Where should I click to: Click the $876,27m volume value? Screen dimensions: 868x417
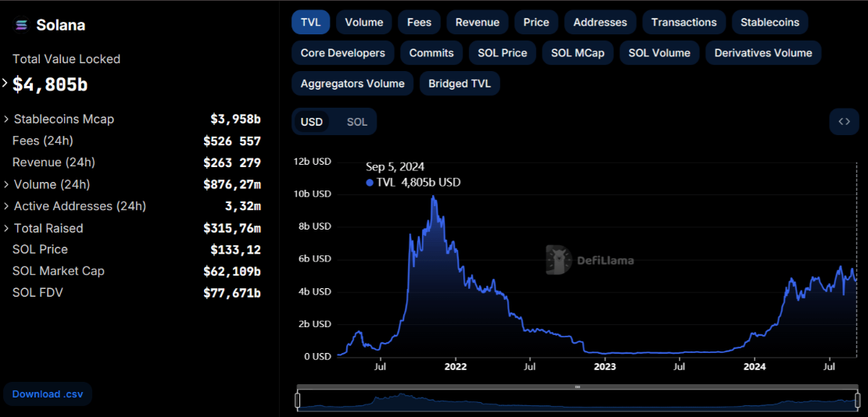click(x=232, y=184)
